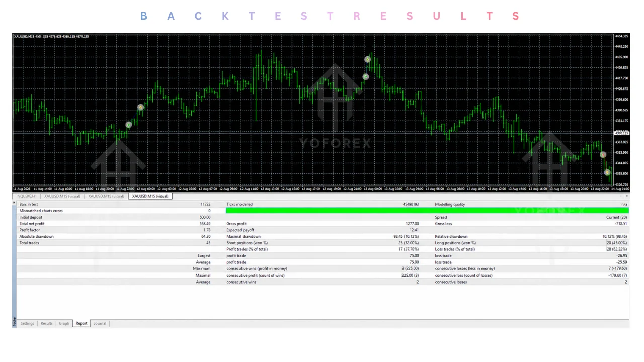Viewport: 644px width, 362px height.
Task: Open the Journal tab
Action: (x=100, y=323)
